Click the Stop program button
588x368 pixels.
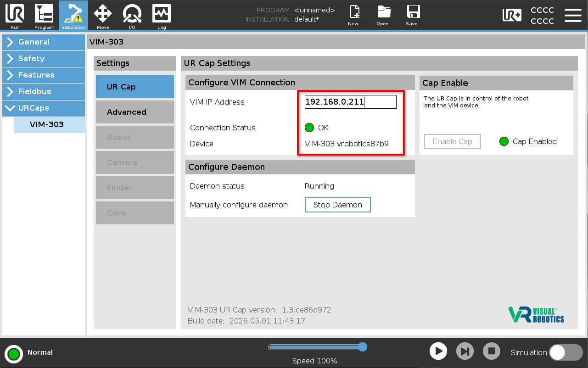pos(492,351)
